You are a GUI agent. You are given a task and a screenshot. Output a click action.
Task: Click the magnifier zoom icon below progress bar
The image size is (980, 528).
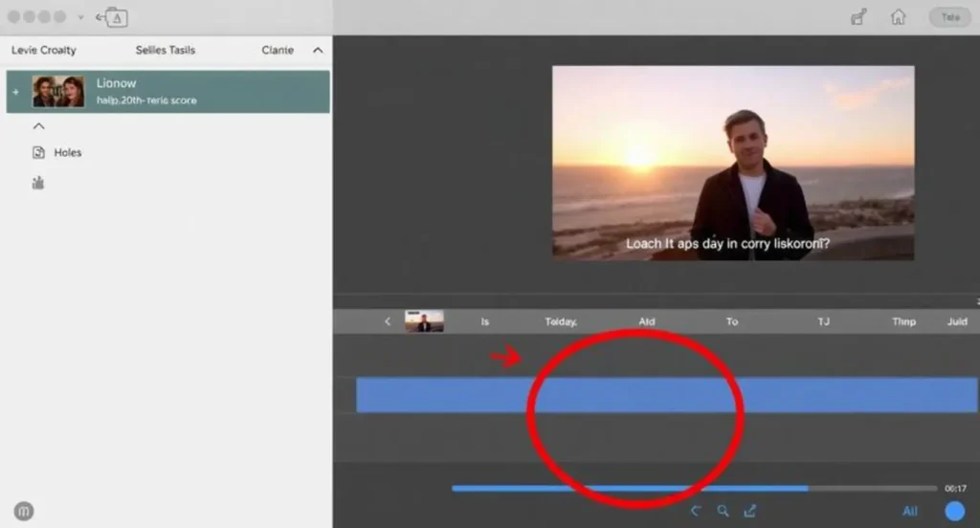pyautogui.click(x=724, y=511)
